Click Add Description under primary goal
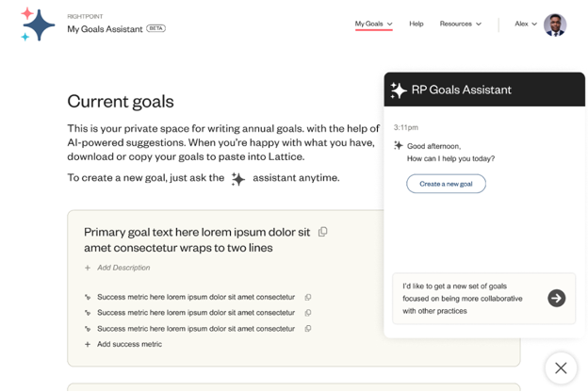 pyautogui.click(x=123, y=268)
